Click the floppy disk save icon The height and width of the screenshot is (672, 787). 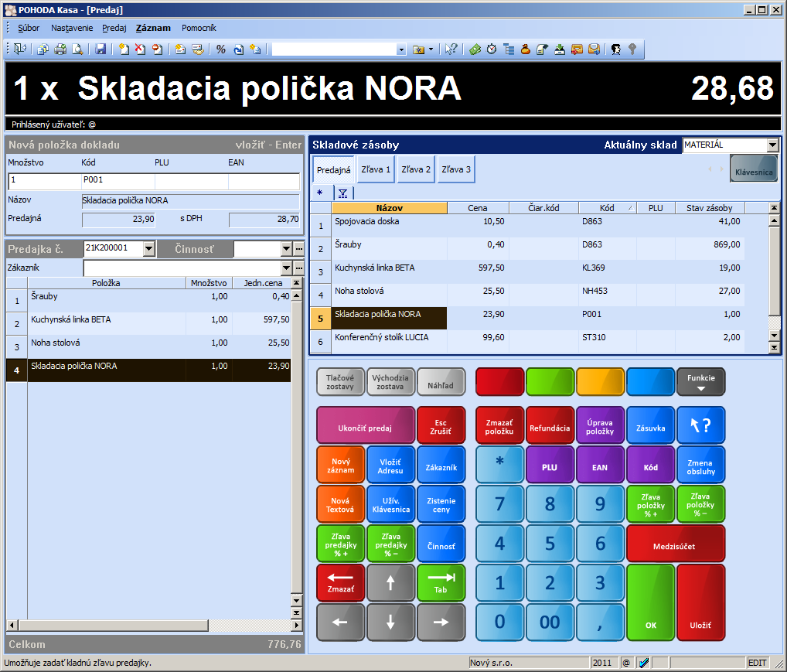pos(101,49)
